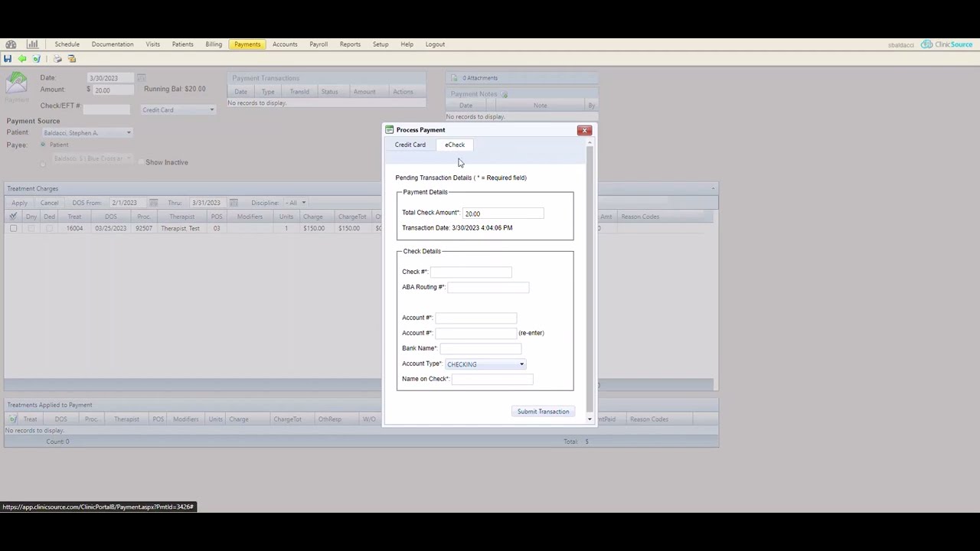Image resolution: width=980 pixels, height=551 pixels.
Task: Click select-all checkmark in Treatment Charges header
Action: coord(13,217)
